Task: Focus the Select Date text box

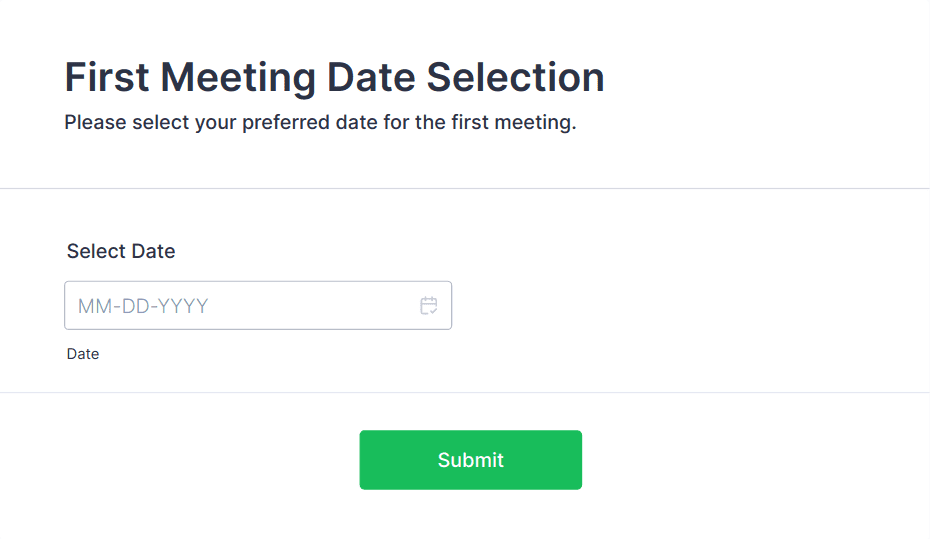Action: coord(240,306)
